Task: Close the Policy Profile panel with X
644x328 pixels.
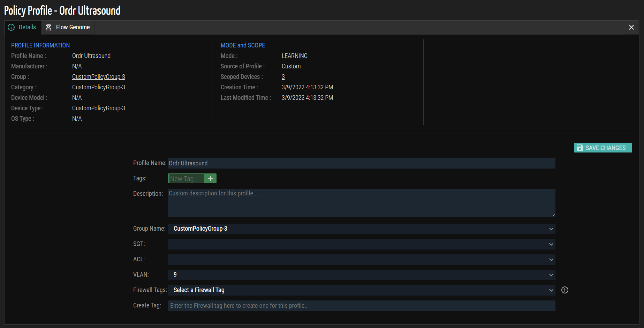Action: click(x=631, y=27)
